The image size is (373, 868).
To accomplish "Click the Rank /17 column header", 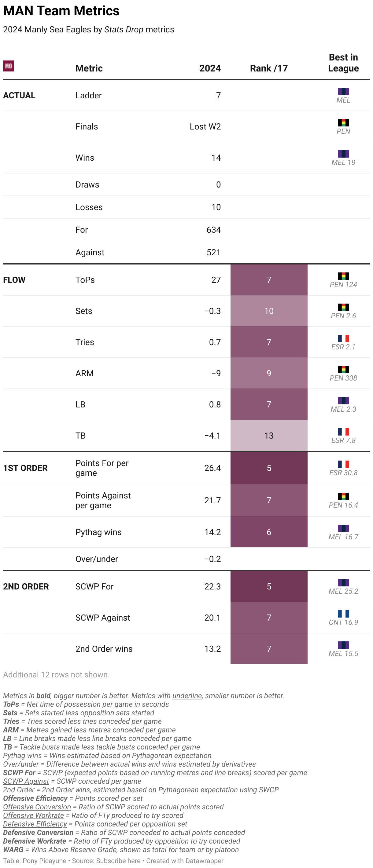I will 269,68.
